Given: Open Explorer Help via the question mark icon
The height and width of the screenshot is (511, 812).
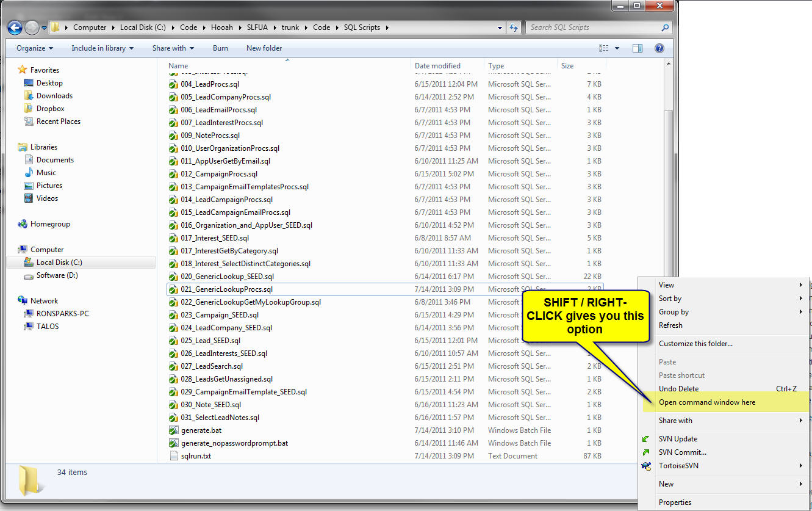Looking at the screenshot, I should click(x=659, y=48).
